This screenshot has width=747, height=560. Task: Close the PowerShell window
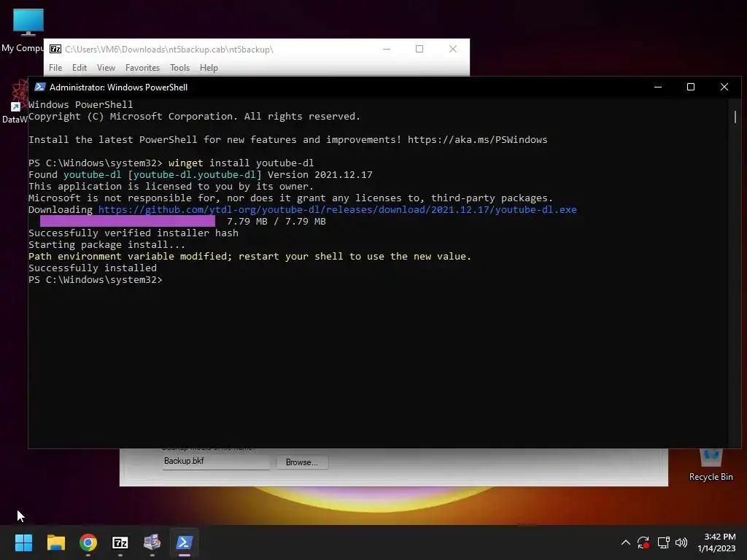click(724, 87)
